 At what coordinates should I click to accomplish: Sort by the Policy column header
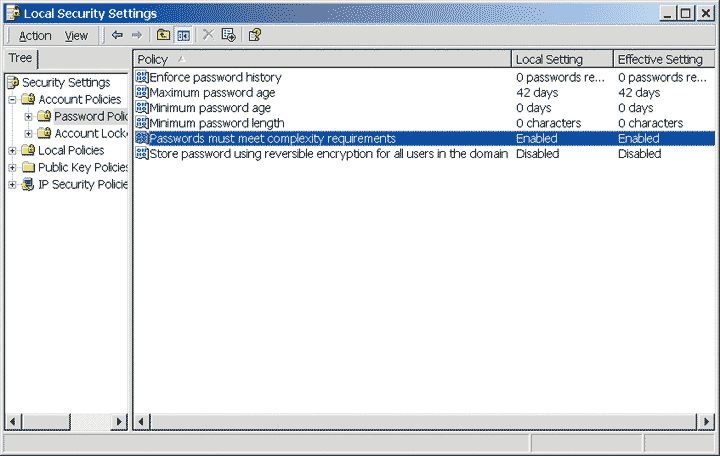pyautogui.click(x=322, y=60)
